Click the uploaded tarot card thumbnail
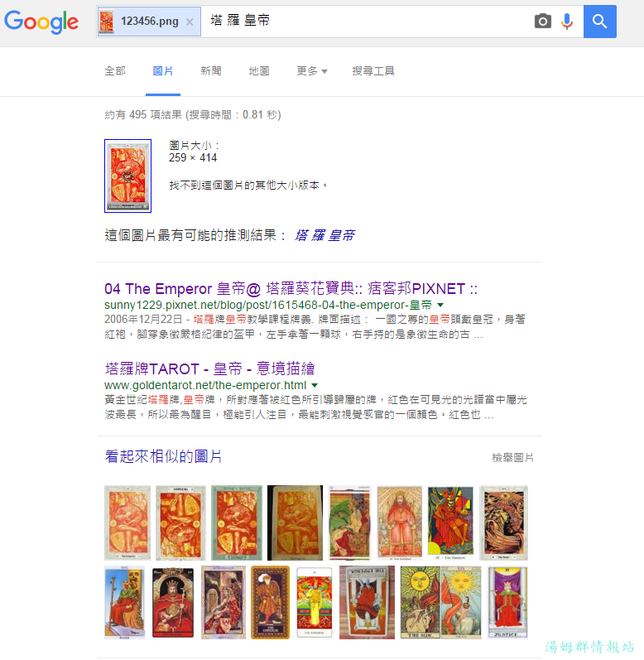Viewport: 644px width, 660px height. click(x=127, y=176)
